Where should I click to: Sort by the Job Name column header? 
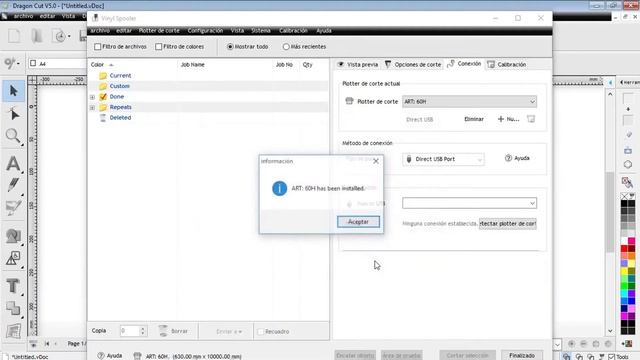[x=193, y=64]
